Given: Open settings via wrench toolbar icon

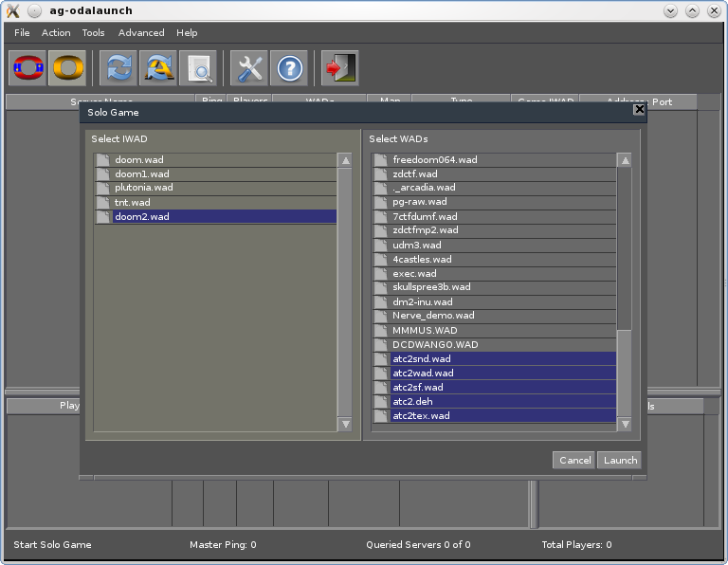Looking at the screenshot, I should 250,68.
